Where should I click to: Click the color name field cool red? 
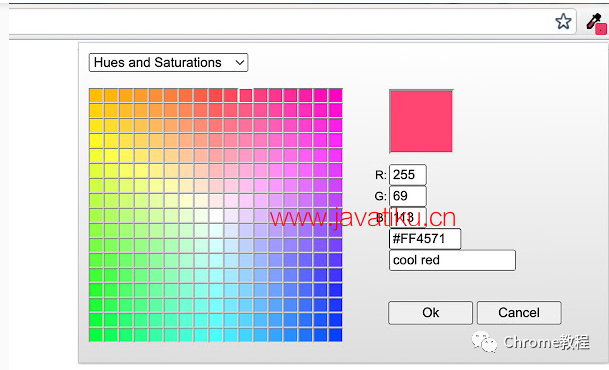point(452,260)
